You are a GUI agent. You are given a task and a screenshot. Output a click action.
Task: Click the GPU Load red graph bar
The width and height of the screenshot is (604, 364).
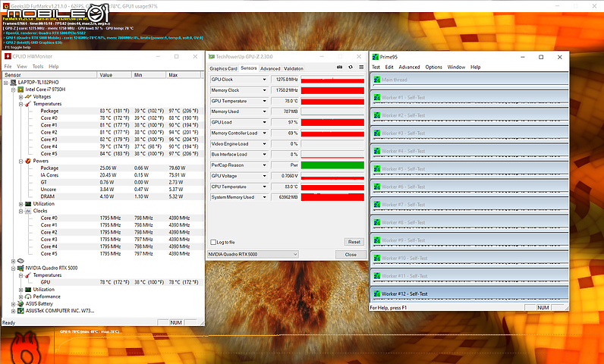coord(332,122)
